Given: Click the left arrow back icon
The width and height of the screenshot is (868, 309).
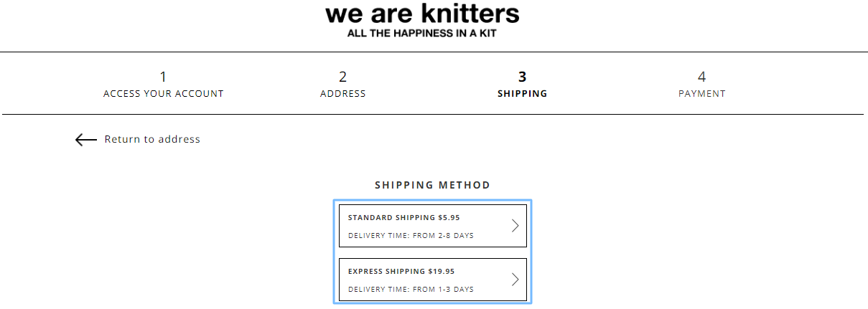Looking at the screenshot, I should tap(86, 140).
